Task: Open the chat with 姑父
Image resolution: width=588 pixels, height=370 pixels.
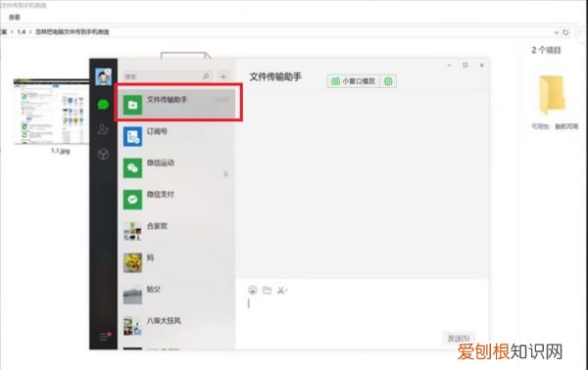Action: [176, 295]
